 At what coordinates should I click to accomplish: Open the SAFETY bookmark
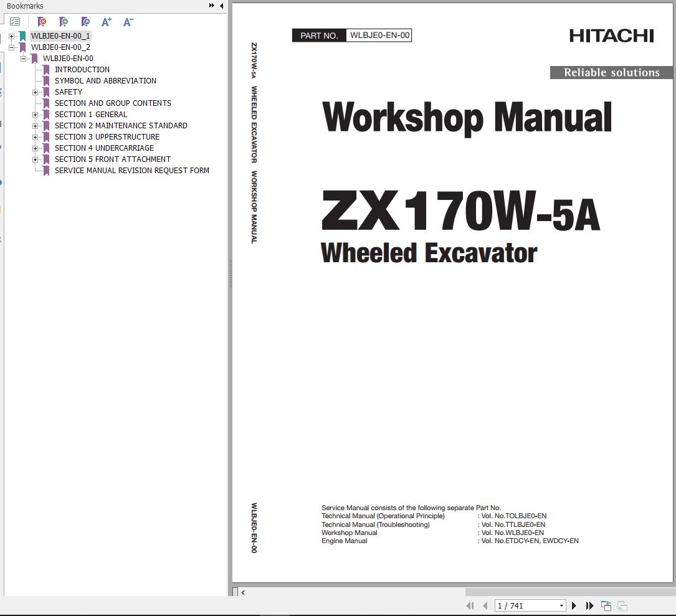[68, 92]
